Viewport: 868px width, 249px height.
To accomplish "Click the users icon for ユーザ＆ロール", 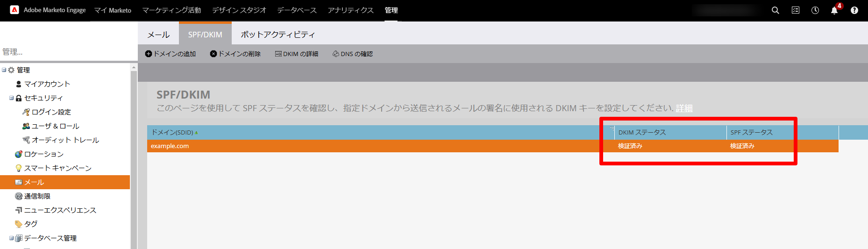I will (x=26, y=126).
